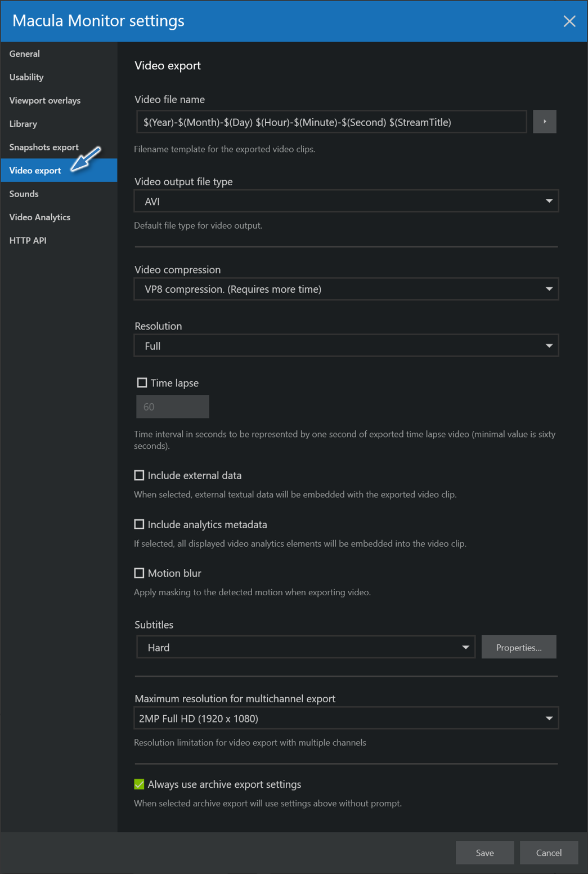588x874 pixels.
Task: Click the time lapse interval field showing 60
Action: [173, 407]
